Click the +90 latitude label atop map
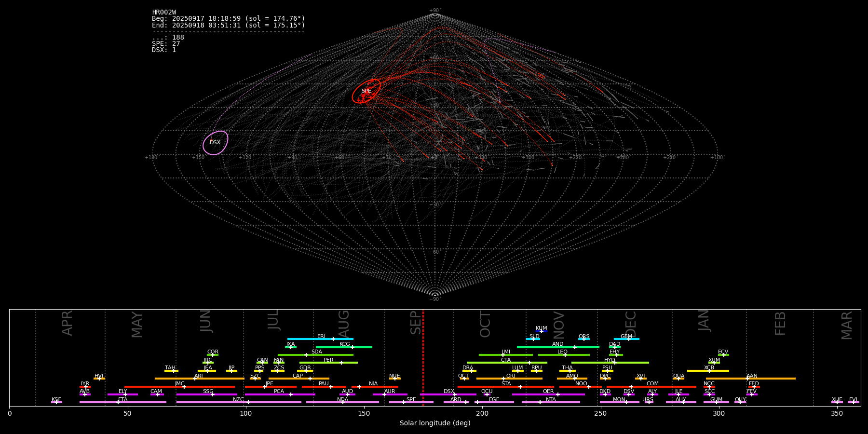Image resolution: width=868 pixels, height=434 pixels. [x=434, y=10]
